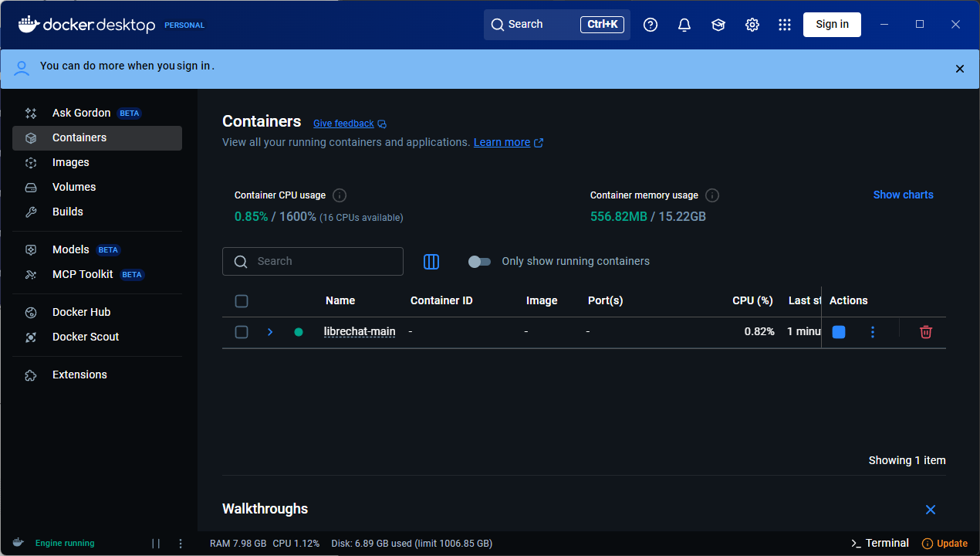Click the Port(s) column header
The image size is (980, 556).
pyautogui.click(x=606, y=300)
